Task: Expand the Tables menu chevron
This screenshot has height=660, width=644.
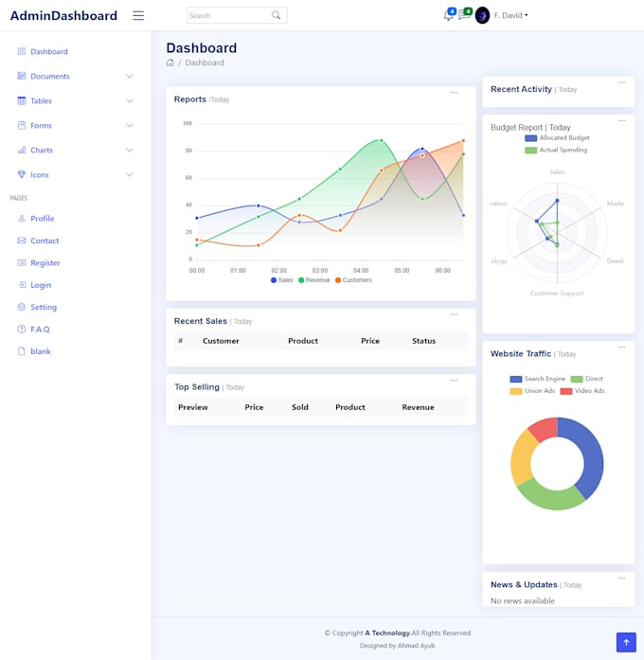Action: tap(130, 100)
